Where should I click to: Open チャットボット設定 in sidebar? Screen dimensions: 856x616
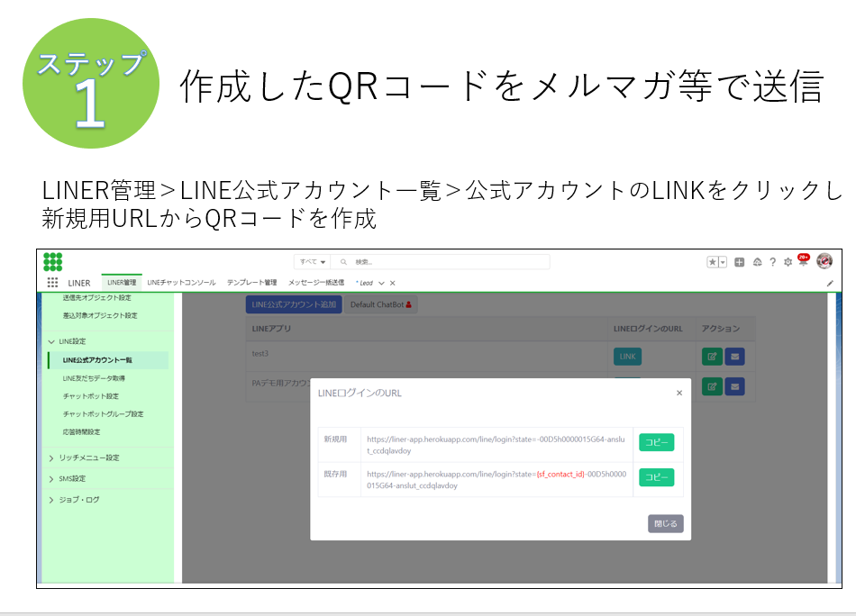point(91,396)
